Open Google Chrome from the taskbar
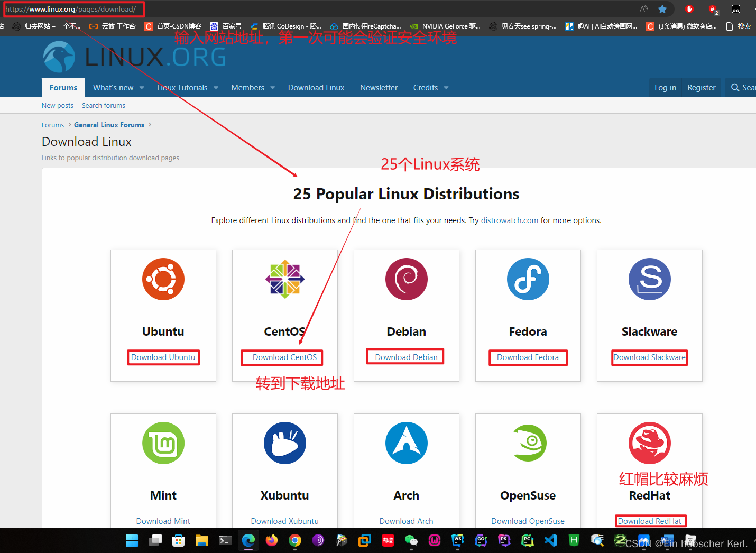 click(x=295, y=540)
